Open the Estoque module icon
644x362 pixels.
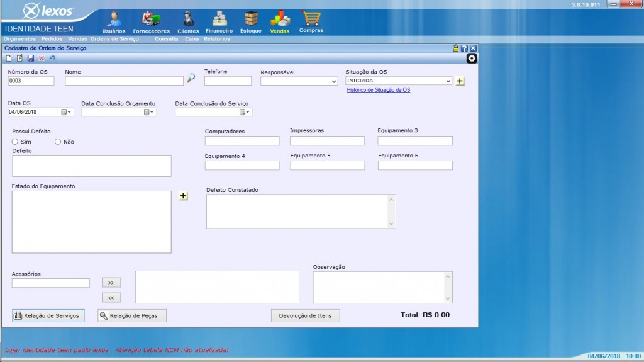[x=251, y=21]
